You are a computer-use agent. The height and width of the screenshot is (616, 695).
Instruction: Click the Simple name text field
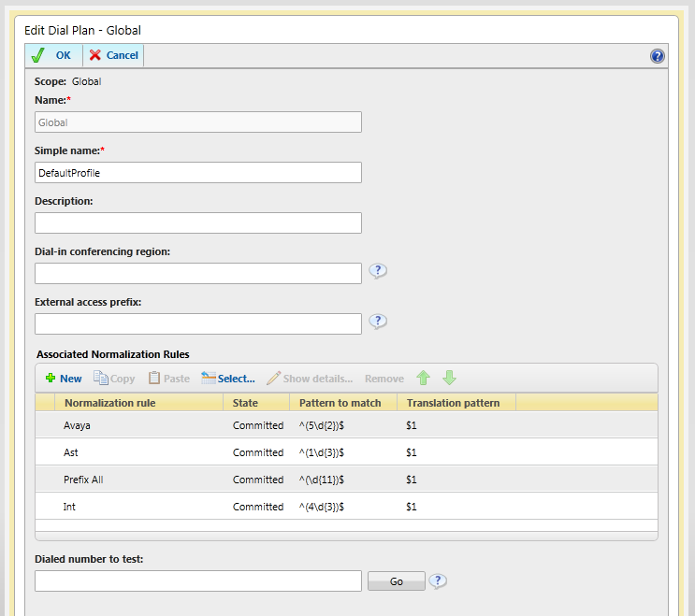click(198, 173)
